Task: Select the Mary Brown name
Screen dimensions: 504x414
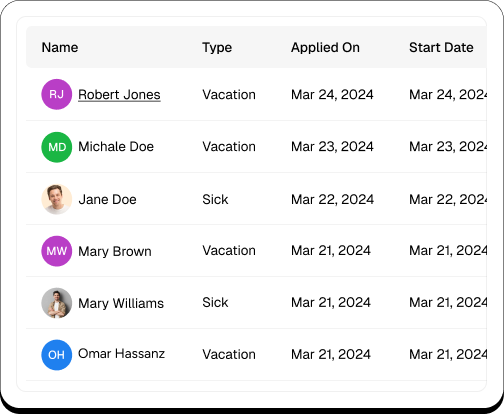Action: (115, 251)
